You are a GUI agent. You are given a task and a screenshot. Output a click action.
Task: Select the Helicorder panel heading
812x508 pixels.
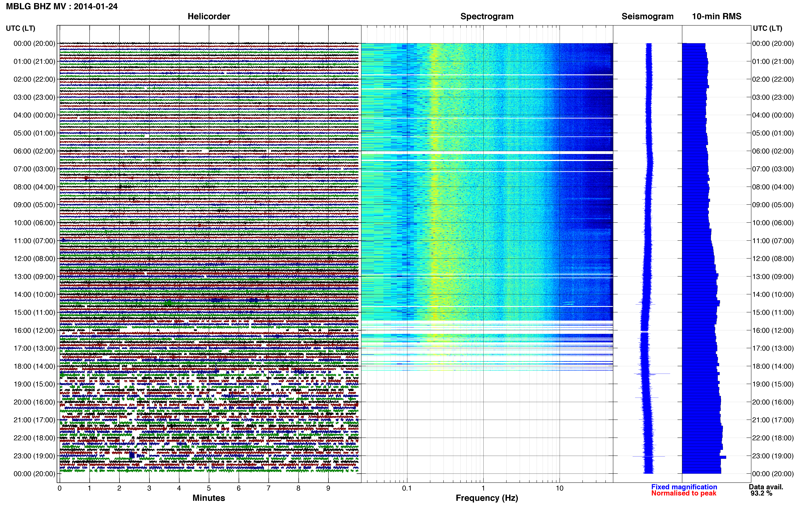click(209, 16)
